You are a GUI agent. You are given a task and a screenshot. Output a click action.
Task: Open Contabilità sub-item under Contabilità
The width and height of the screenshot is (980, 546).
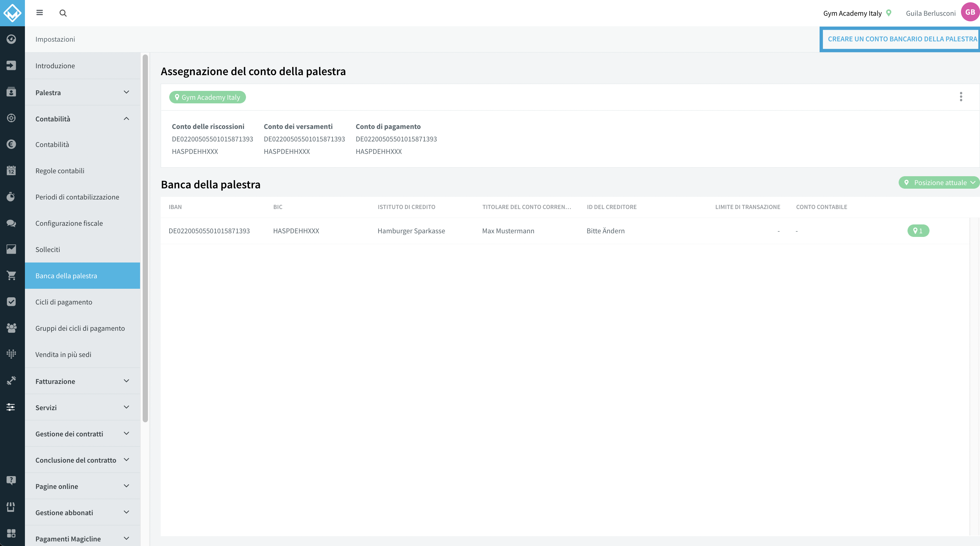[x=83, y=144]
